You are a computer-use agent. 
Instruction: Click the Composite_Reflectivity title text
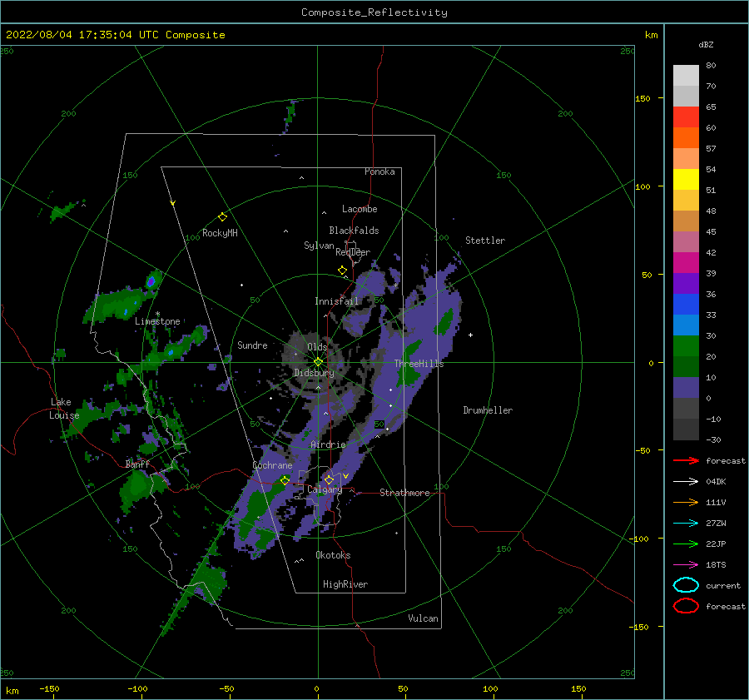coord(374,12)
